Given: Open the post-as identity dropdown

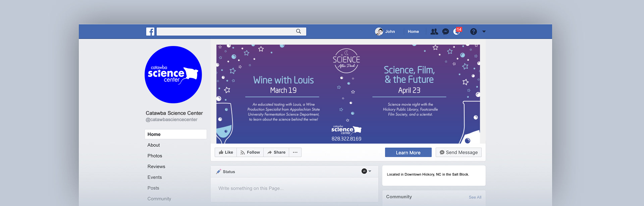Looking at the screenshot, I should click(x=366, y=171).
